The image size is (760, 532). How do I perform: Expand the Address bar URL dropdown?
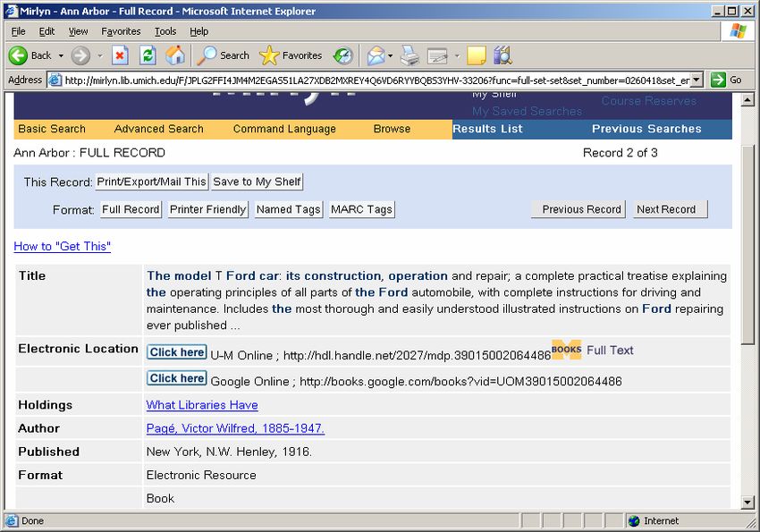[696, 80]
